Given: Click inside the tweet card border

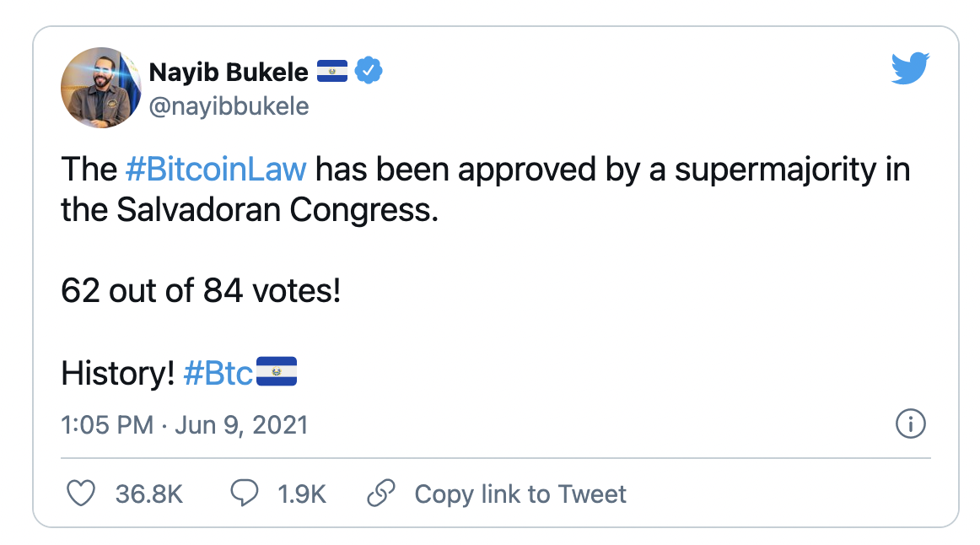Looking at the screenshot, I should pos(489,270).
